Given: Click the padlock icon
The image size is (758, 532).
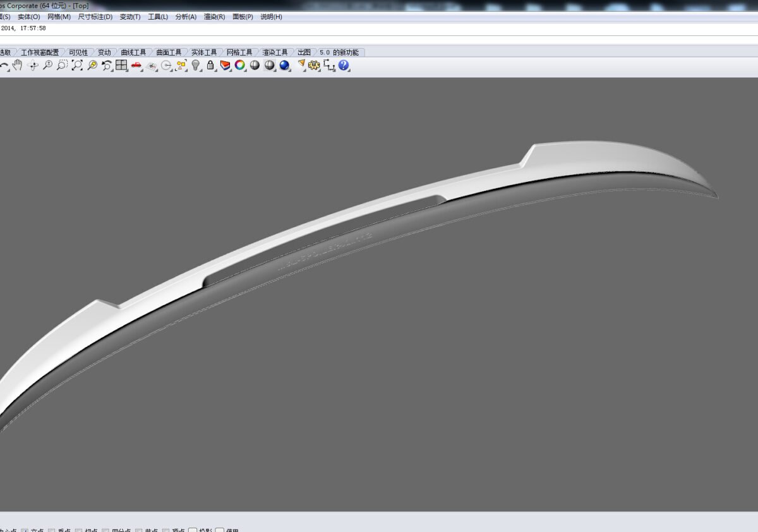Looking at the screenshot, I should (x=210, y=65).
